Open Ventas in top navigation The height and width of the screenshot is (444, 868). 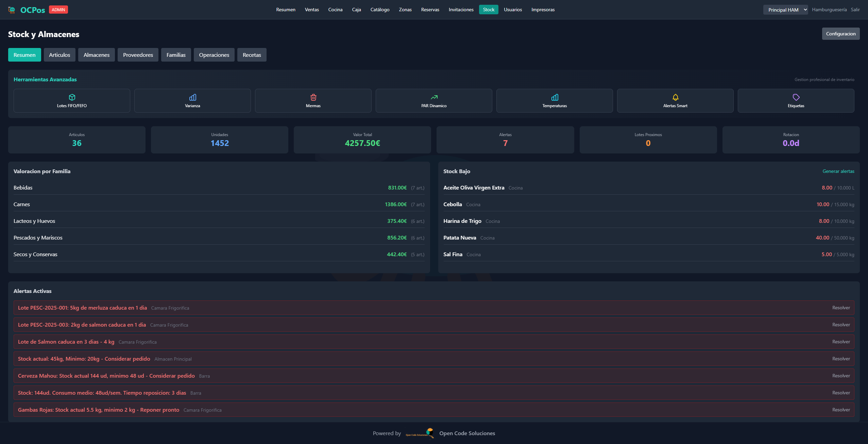click(312, 10)
